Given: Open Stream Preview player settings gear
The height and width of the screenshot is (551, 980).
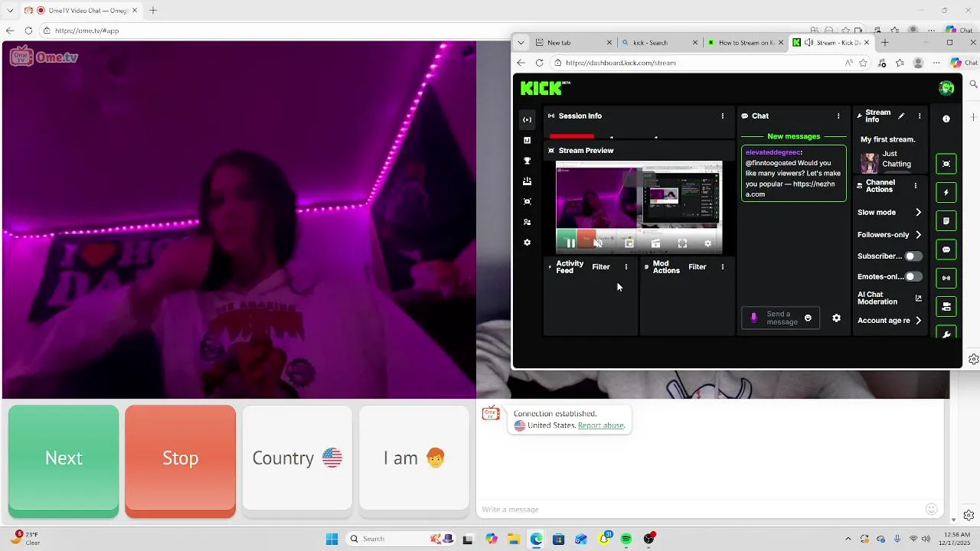Looking at the screenshot, I should click(707, 243).
